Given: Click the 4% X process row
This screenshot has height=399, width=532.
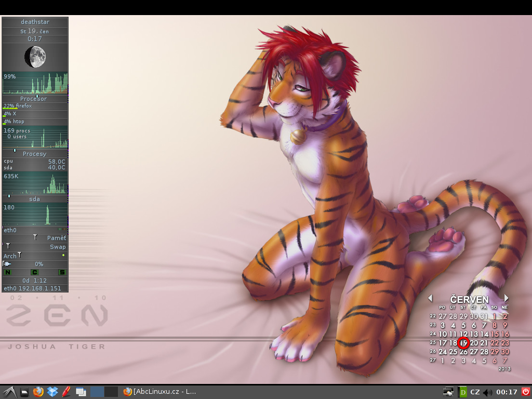Looking at the screenshot, I should (35, 114).
